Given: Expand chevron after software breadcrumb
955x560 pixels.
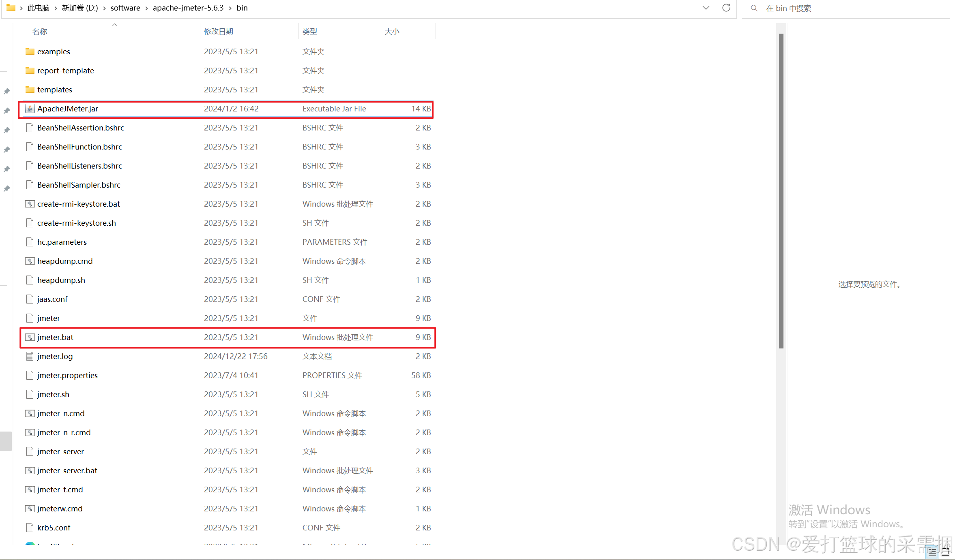Looking at the screenshot, I should coord(146,8).
